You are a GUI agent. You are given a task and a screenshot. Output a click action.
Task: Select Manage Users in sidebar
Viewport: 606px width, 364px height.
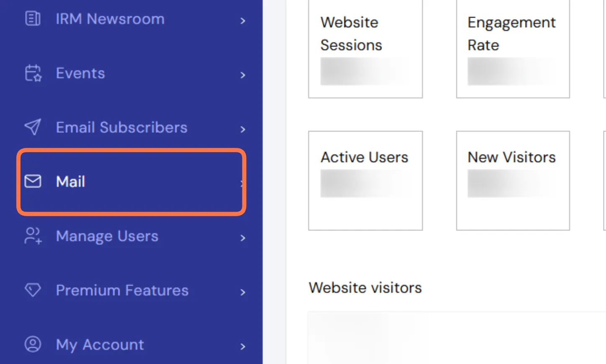(x=107, y=236)
